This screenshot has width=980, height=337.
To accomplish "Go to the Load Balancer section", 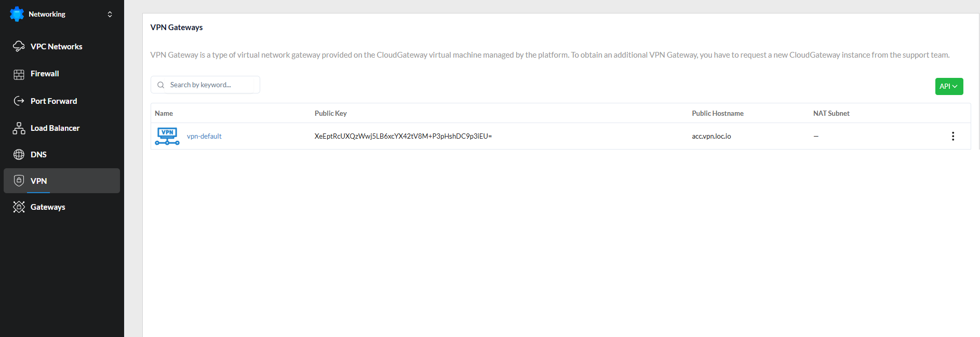I will (x=55, y=128).
